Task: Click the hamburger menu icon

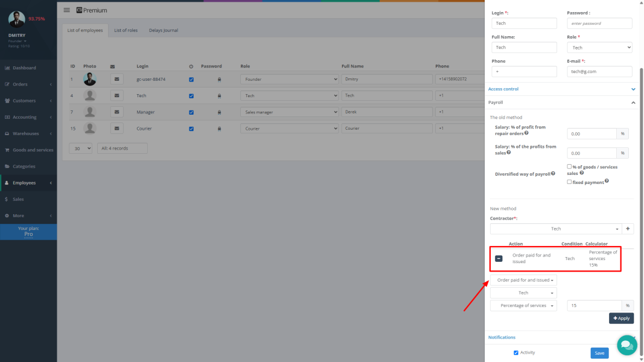Action: tap(66, 10)
